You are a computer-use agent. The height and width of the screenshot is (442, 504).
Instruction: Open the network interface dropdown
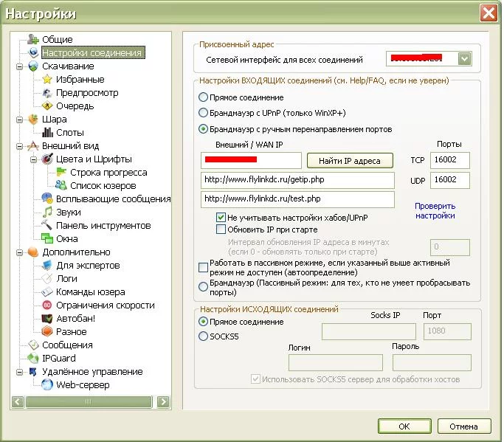(465, 59)
